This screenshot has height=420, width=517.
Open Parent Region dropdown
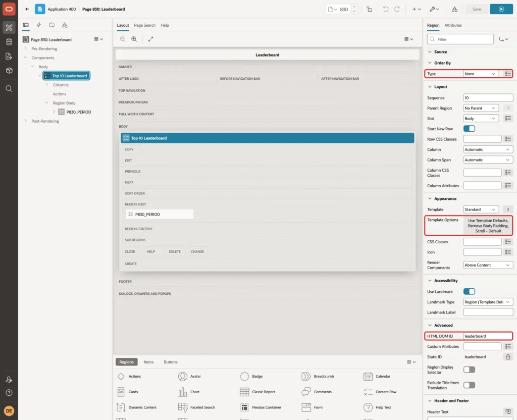[x=481, y=108]
